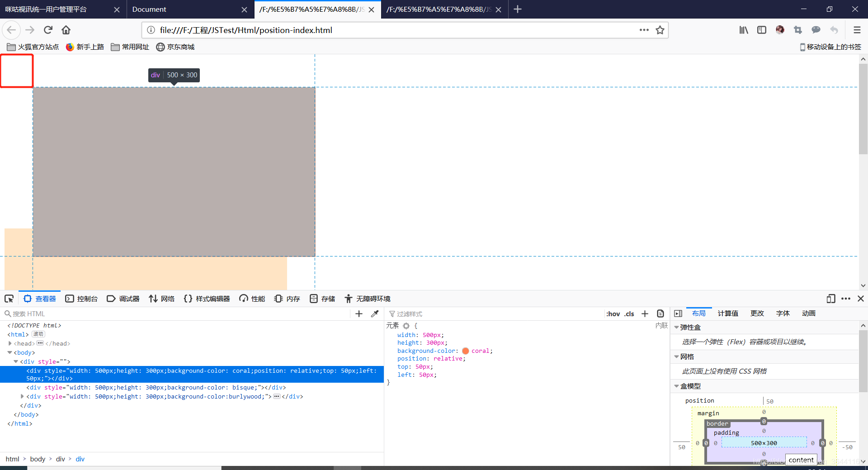
Task: Switch to the 更改 Changes tab
Action: 757,313
